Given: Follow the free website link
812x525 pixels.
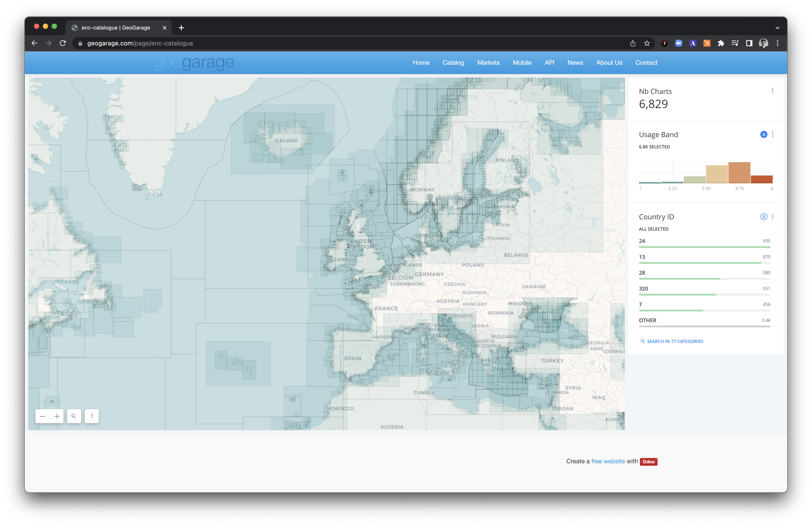Looking at the screenshot, I should click(608, 461).
